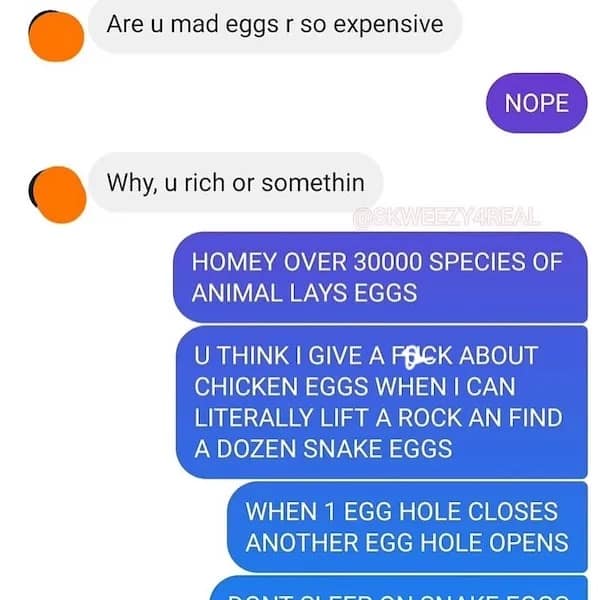Tap the "U THINK I GIVE" message bubble
600x600 pixels.
coord(382,402)
